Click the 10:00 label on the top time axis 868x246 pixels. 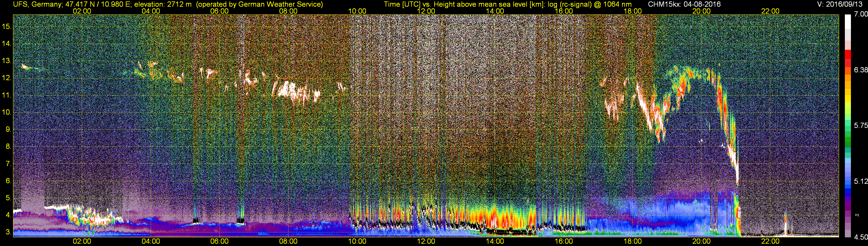357,11
